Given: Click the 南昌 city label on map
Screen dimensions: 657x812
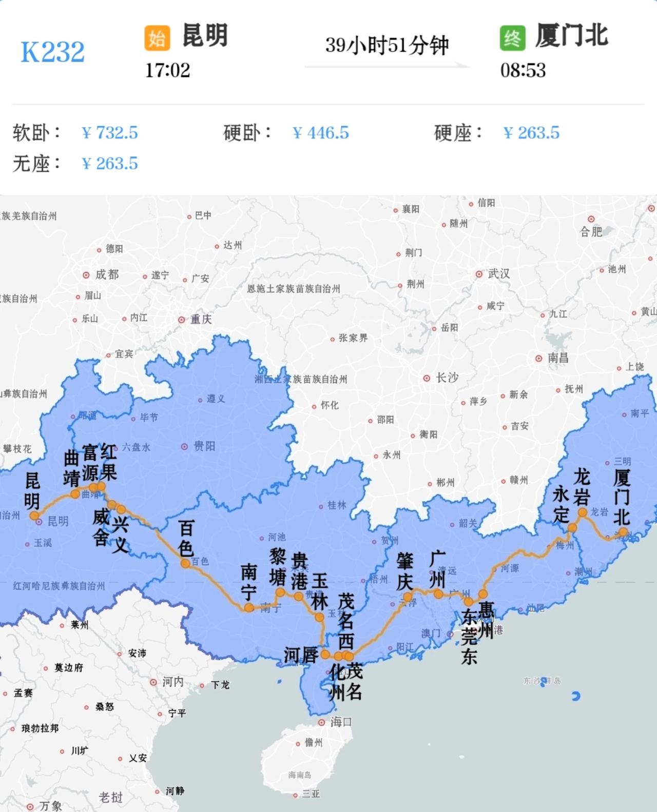Looking at the screenshot, I should coord(558,358).
